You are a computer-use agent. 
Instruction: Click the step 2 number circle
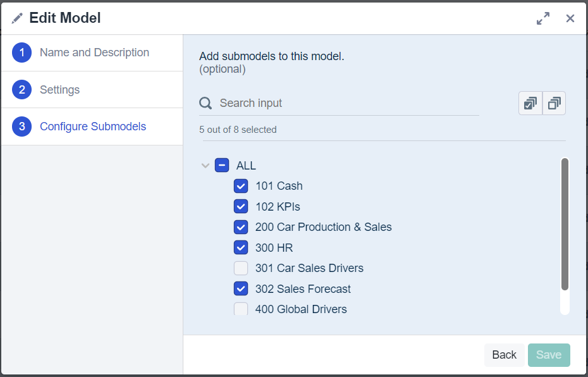click(21, 90)
